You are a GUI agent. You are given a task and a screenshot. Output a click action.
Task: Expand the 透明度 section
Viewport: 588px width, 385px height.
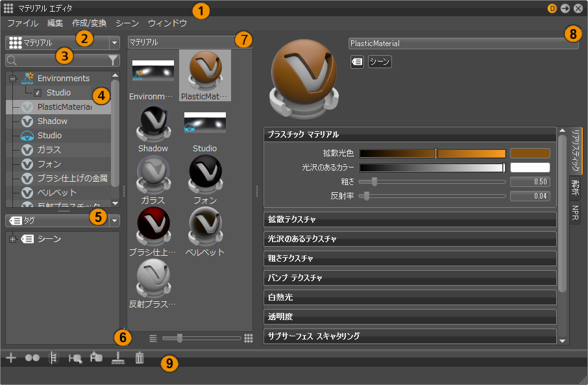coord(410,317)
